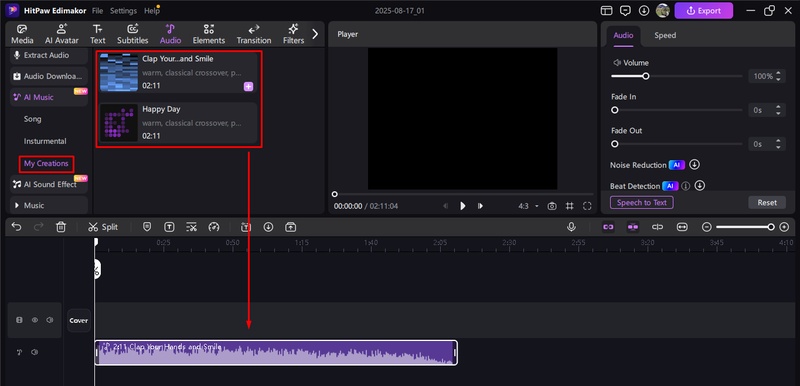
Task: Collapse the AI Music section
Action: tap(49, 97)
